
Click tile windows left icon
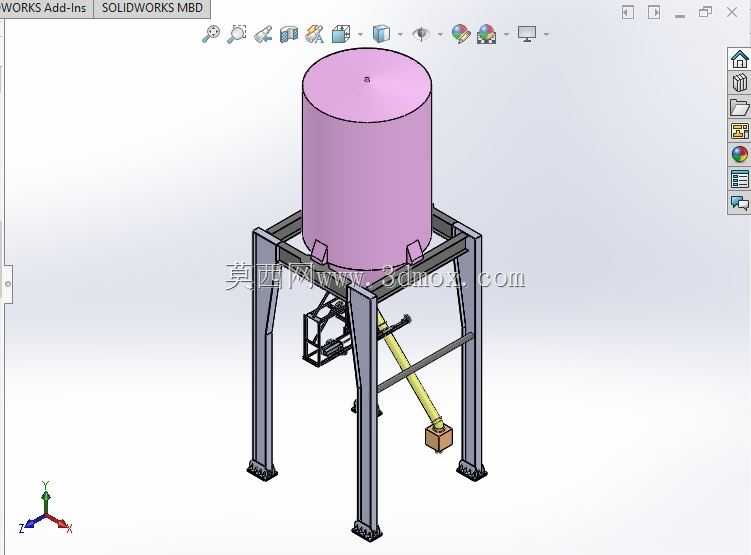pyautogui.click(x=628, y=12)
